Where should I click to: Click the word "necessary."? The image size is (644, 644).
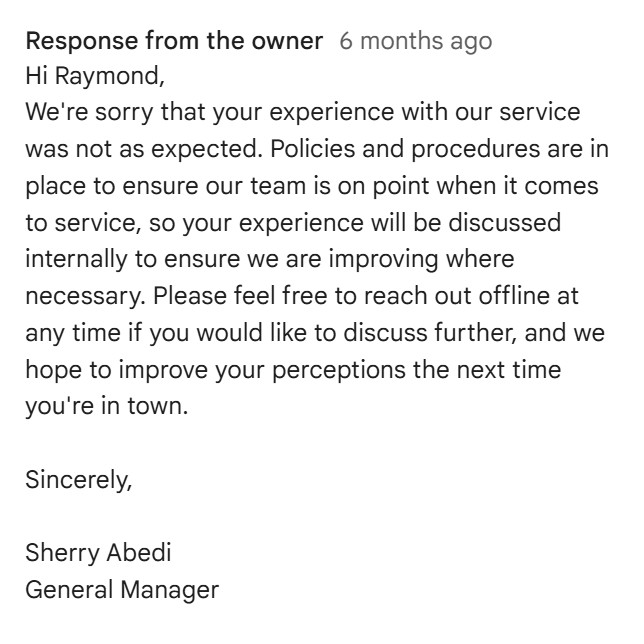[x=85, y=296]
